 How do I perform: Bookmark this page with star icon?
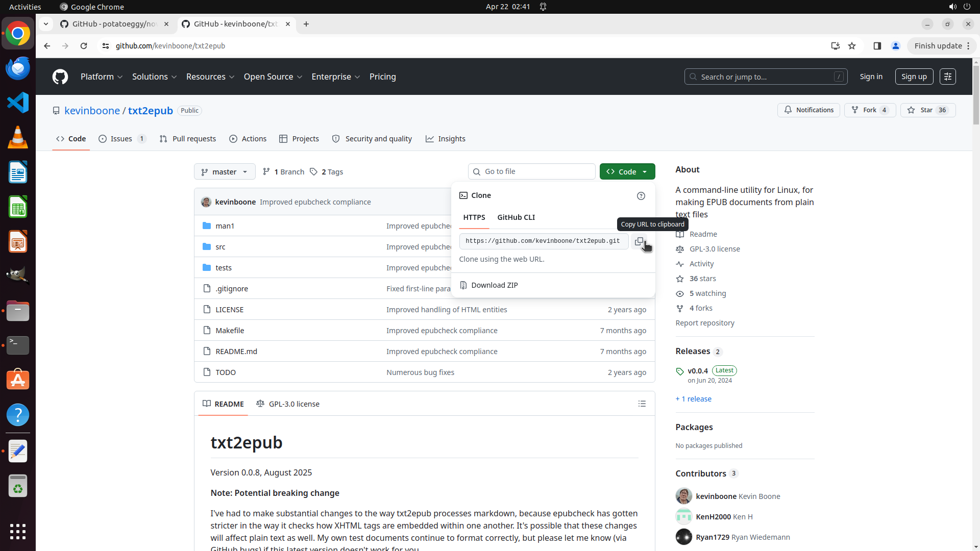tap(852, 46)
